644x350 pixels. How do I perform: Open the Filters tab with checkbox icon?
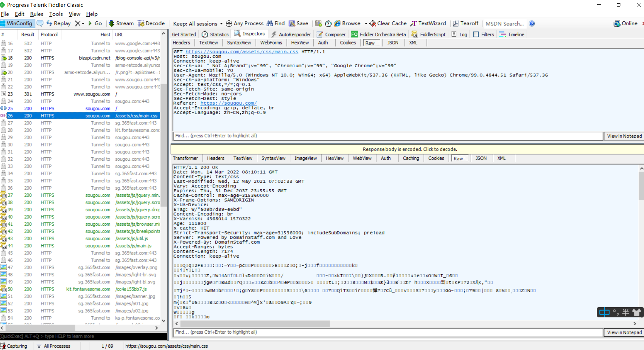point(483,34)
